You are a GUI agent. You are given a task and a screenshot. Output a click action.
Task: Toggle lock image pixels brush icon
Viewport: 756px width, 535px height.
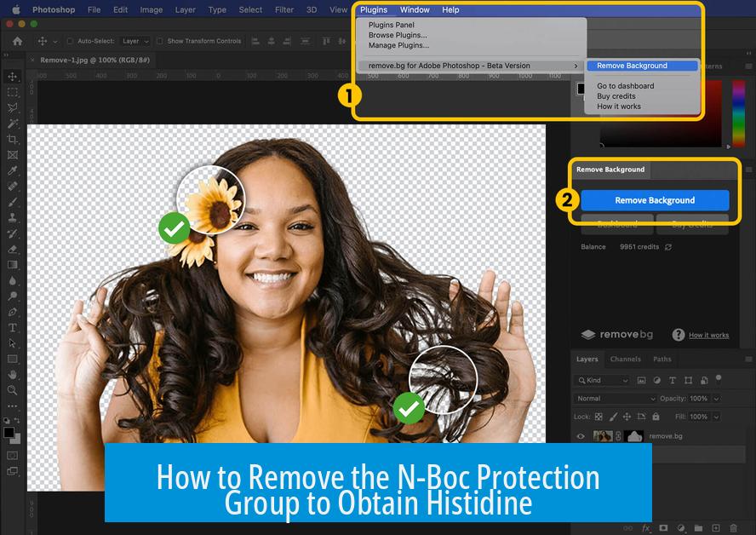click(x=613, y=417)
